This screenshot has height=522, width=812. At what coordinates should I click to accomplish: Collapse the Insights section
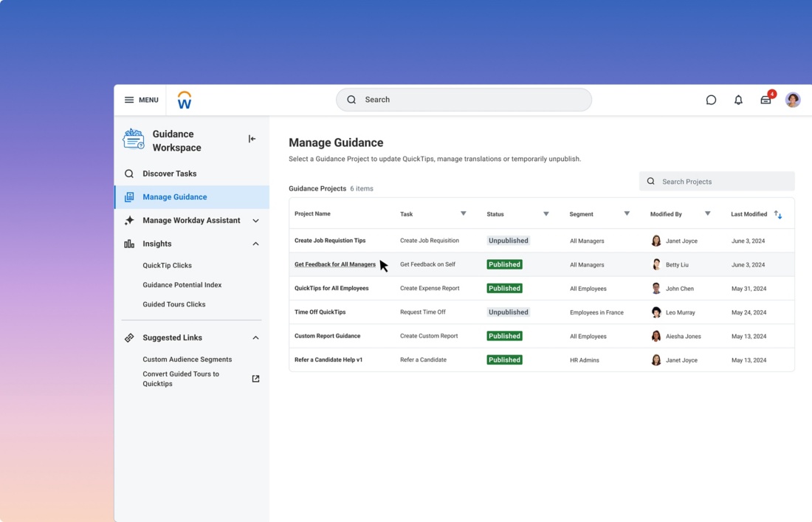255,244
